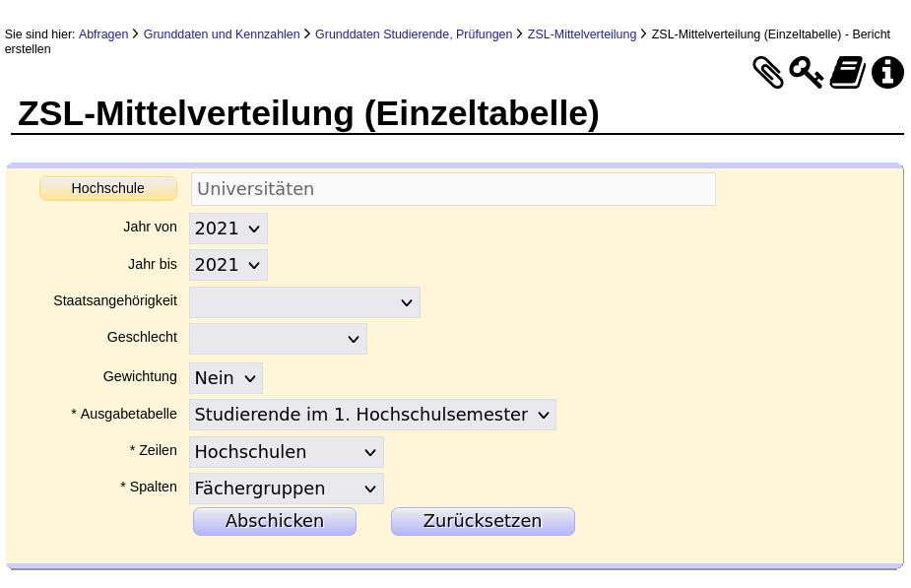The width and height of the screenshot is (911, 588).
Task: Open Grunddaten und Kennzahlen breadcrumb
Action: [x=222, y=34]
